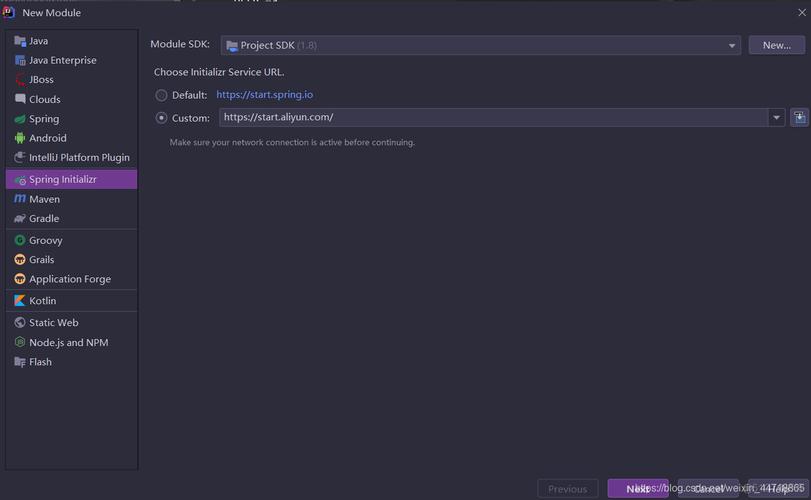
Task: Select the Gradle elephant icon
Action: [20, 218]
